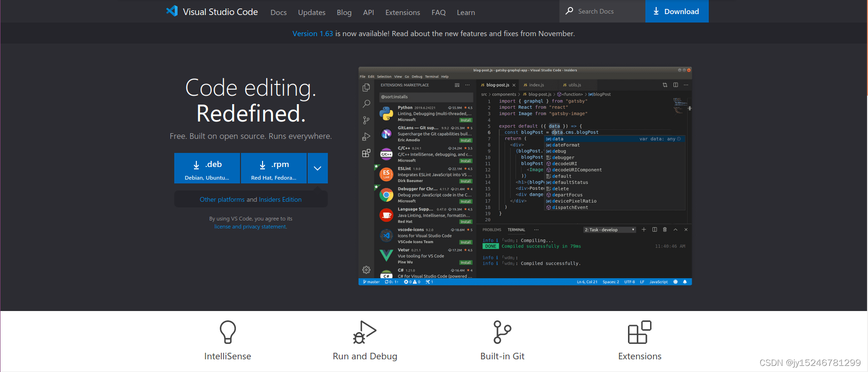Click the master branch status bar item

[371, 282]
